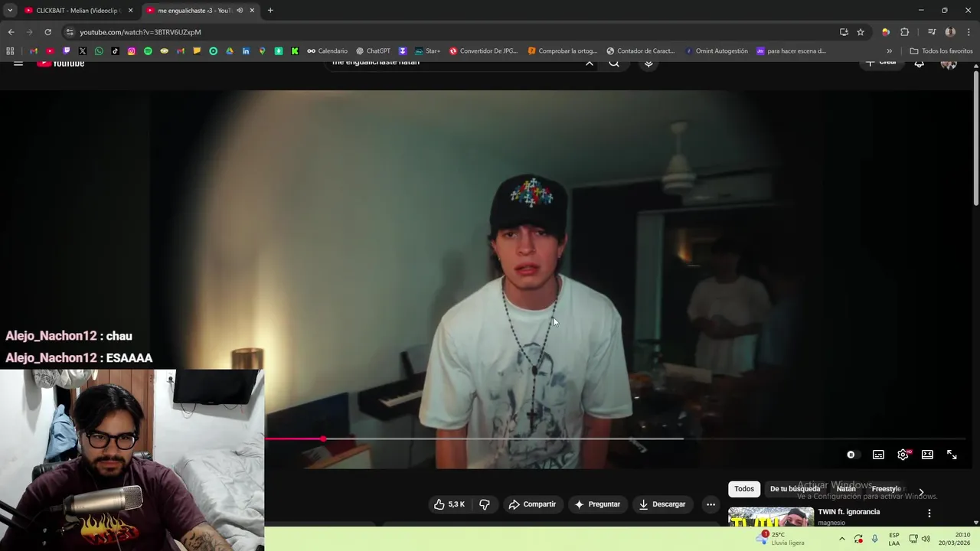Open a new browser tab
This screenshot has height=551, width=980.
(270, 11)
